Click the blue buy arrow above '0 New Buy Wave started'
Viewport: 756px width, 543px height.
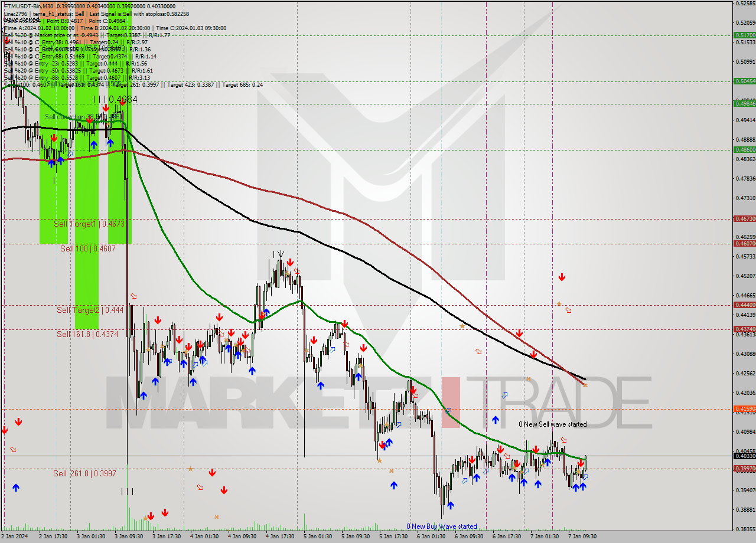tap(451, 505)
